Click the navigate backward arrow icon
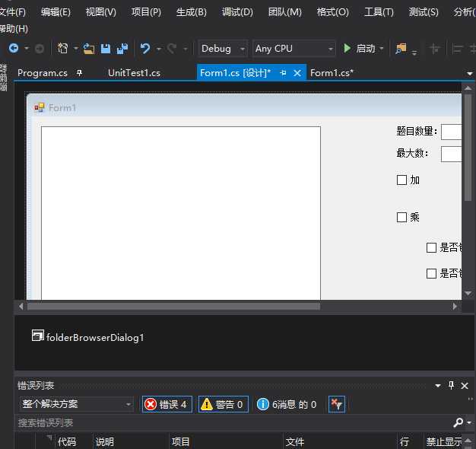The height and width of the screenshot is (449, 476). click(x=14, y=48)
